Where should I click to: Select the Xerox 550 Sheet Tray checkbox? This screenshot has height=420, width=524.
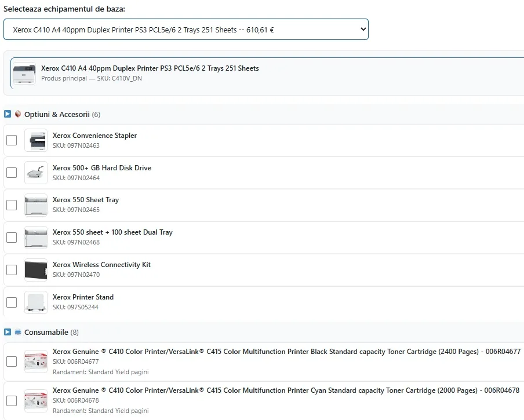pyautogui.click(x=12, y=205)
